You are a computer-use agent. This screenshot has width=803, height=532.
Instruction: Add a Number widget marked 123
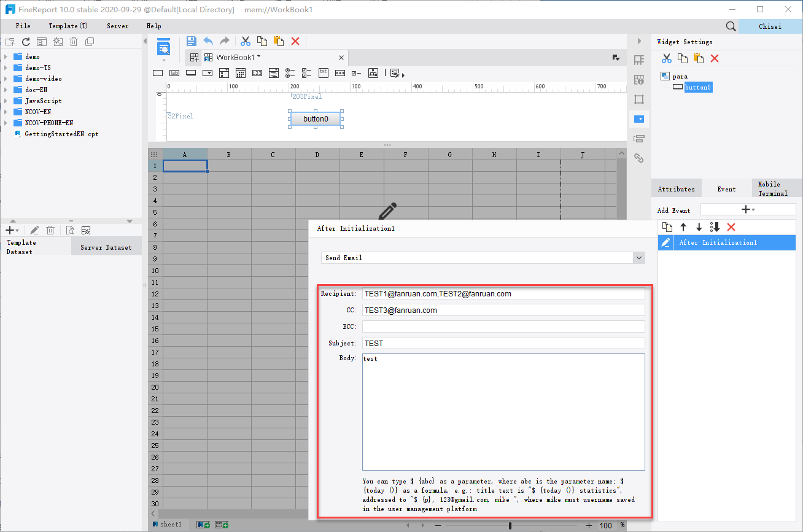coord(257,73)
